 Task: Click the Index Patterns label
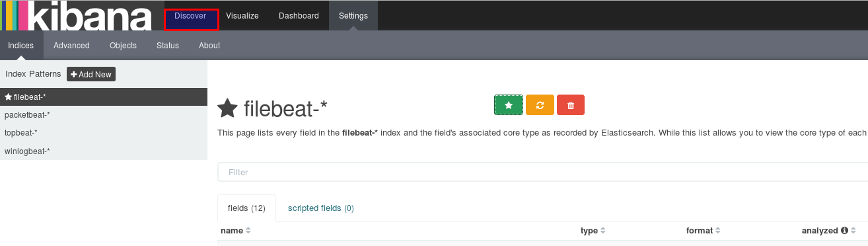[x=33, y=74]
